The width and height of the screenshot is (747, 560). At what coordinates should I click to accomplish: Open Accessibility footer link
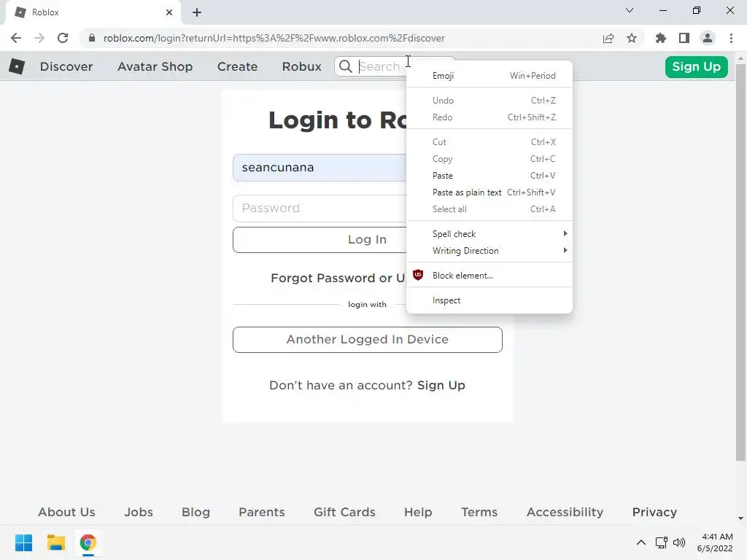565,512
